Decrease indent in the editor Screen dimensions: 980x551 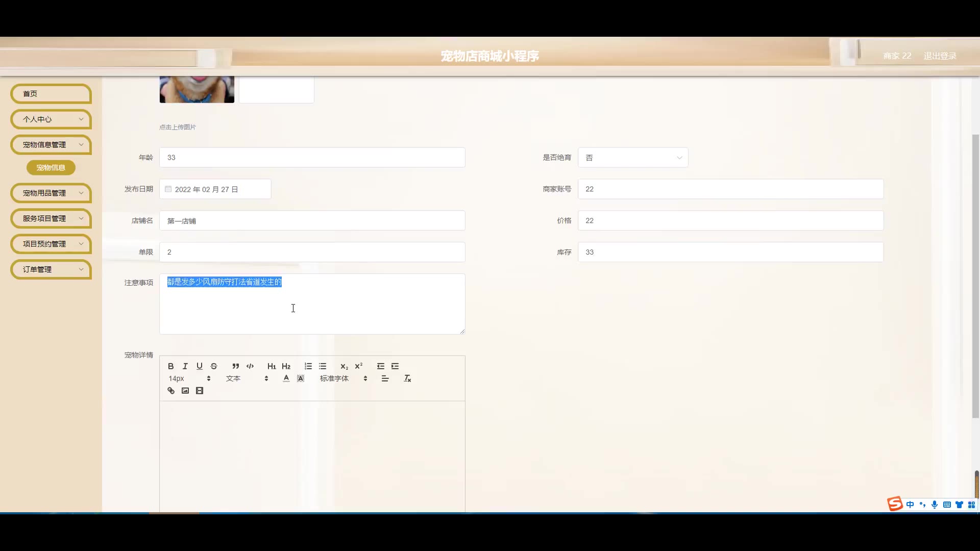tap(381, 366)
